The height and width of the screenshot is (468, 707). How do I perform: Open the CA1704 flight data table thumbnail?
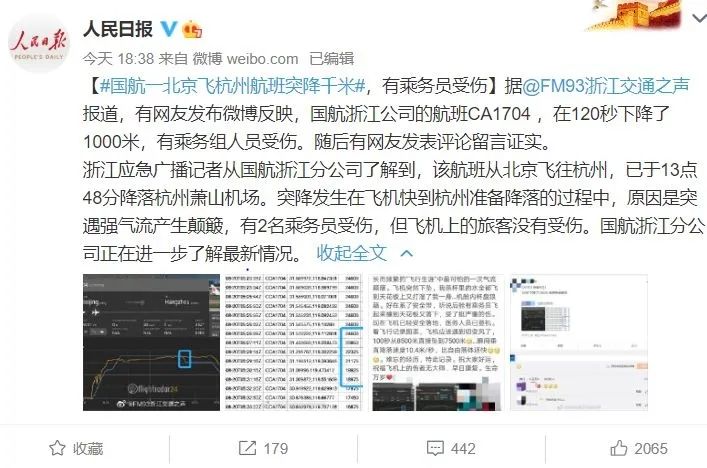pos(294,342)
